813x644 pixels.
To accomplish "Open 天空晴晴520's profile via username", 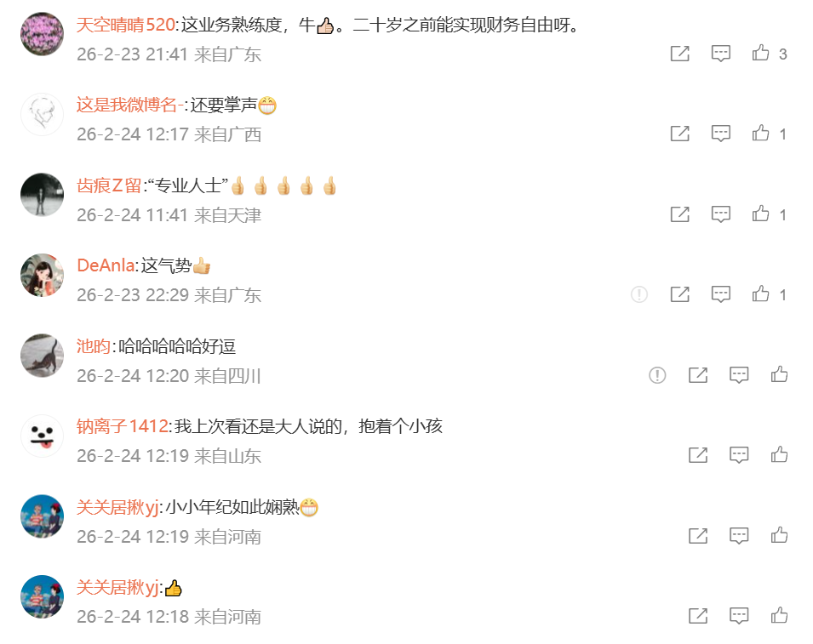I will click(x=125, y=25).
